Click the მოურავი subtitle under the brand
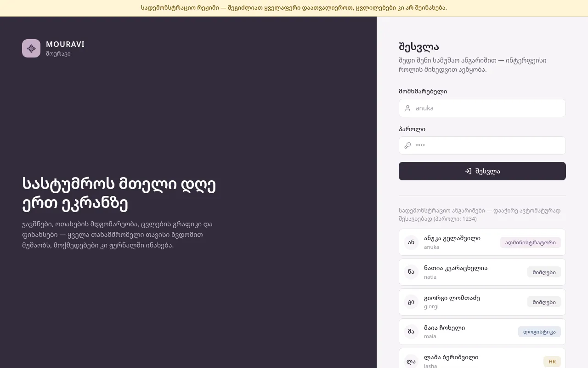The width and height of the screenshot is (588, 368). point(58,54)
